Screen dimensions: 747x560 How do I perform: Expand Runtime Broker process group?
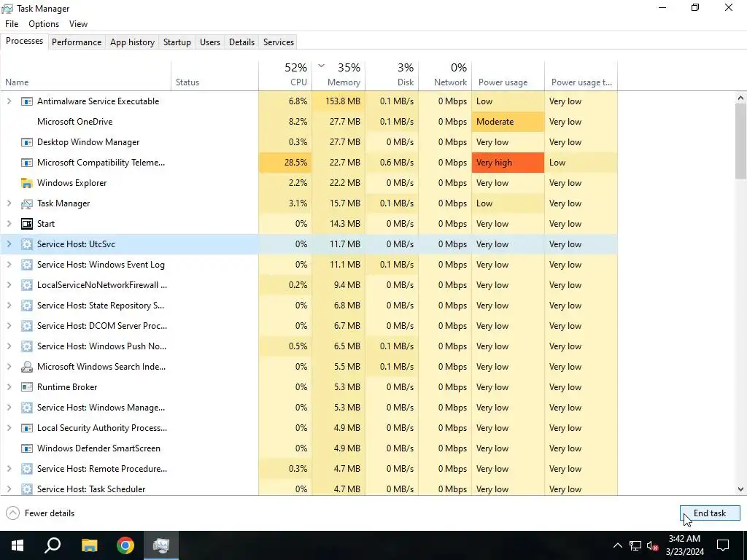click(9, 387)
